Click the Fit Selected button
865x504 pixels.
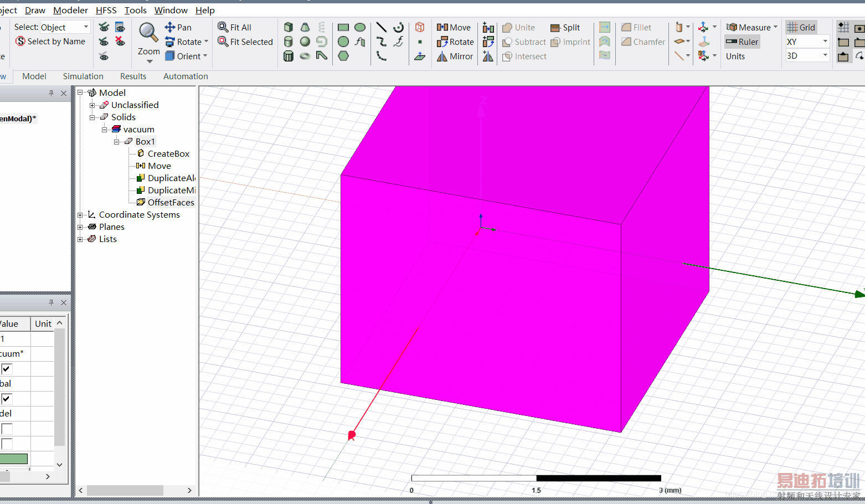pos(245,42)
